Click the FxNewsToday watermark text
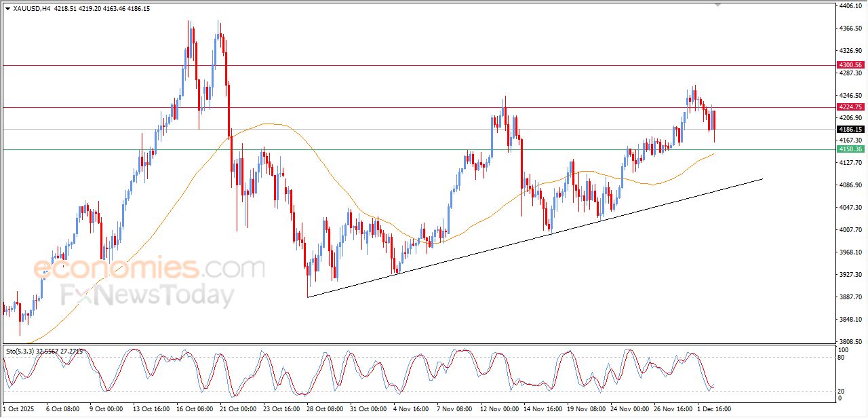This screenshot has width=868, height=418. click(148, 296)
